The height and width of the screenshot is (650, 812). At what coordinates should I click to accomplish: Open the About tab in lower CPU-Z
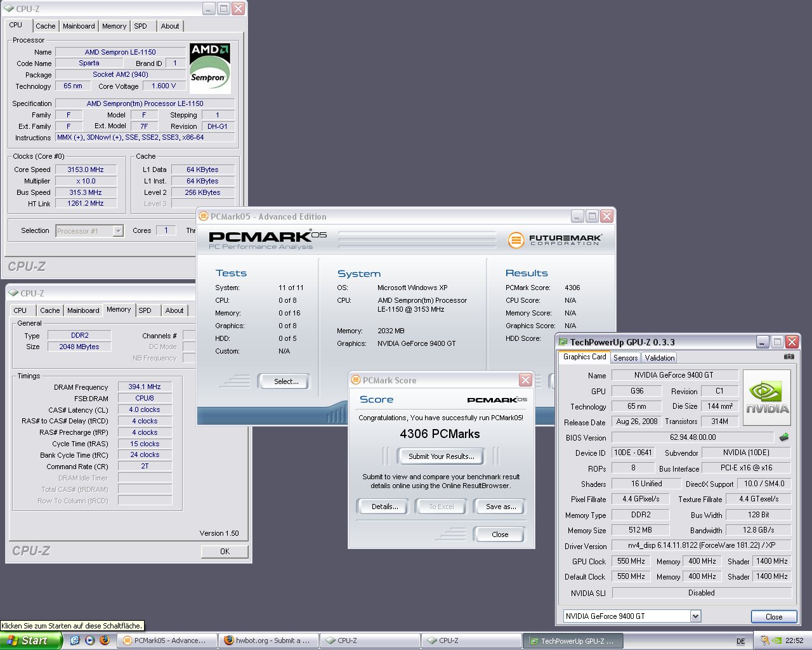pyautogui.click(x=174, y=310)
